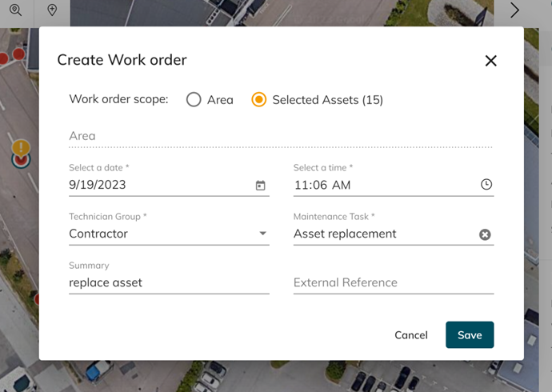
Task: Click the date field showing 9/19/2023
Action: (158, 185)
